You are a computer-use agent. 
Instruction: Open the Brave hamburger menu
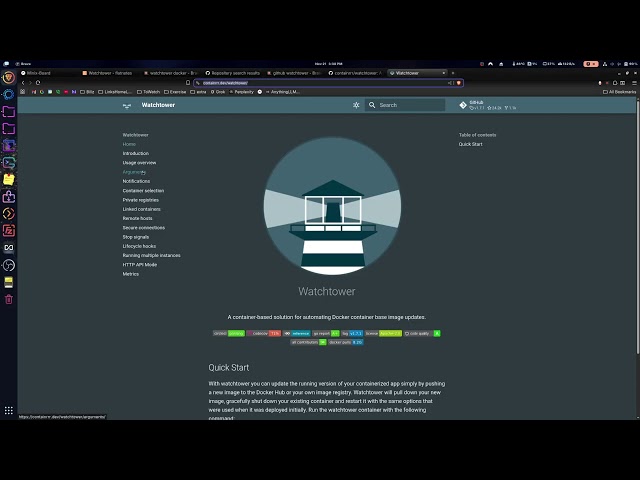pos(634,83)
